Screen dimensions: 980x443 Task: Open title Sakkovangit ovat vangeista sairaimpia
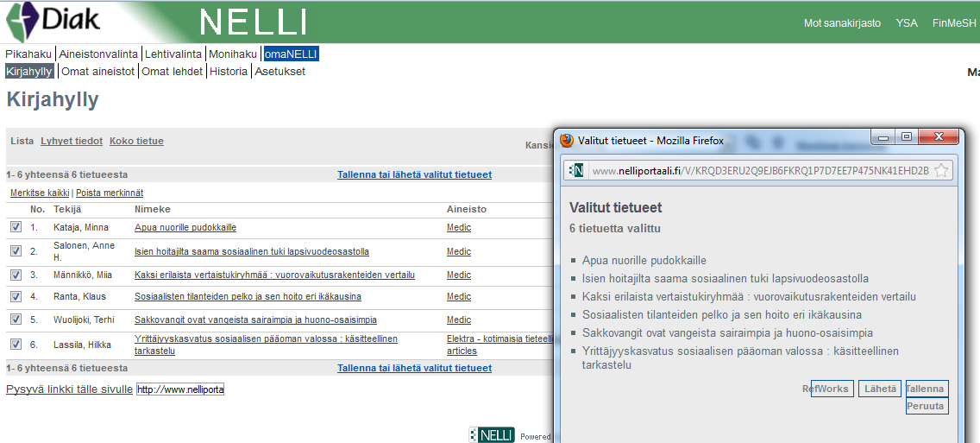point(255,320)
